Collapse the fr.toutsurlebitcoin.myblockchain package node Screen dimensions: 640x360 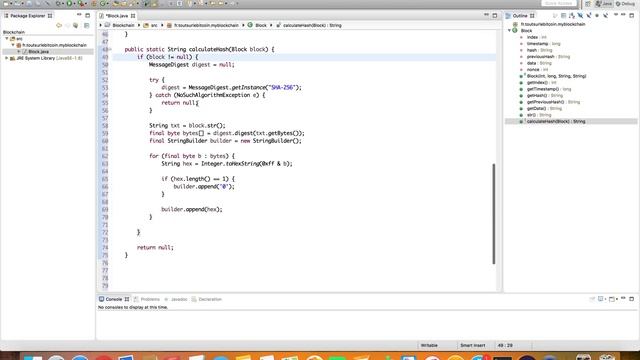pos(13,45)
